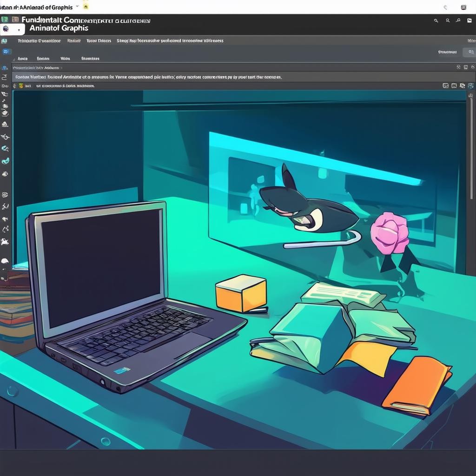Expand the dropdown arrow next to window title
This screenshot has height=476, width=476.
(x=77, y=7)
